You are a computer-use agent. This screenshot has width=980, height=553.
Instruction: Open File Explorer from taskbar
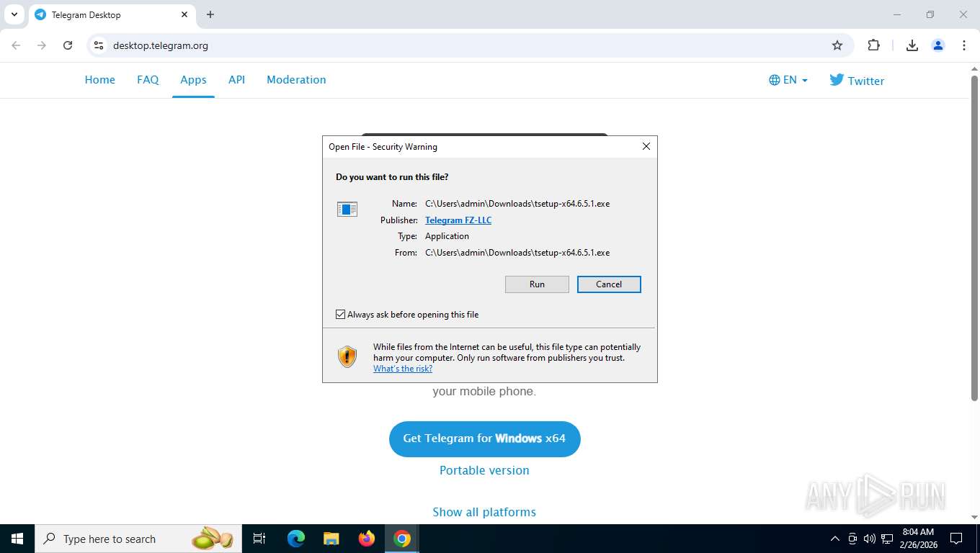tap(331, 539)
